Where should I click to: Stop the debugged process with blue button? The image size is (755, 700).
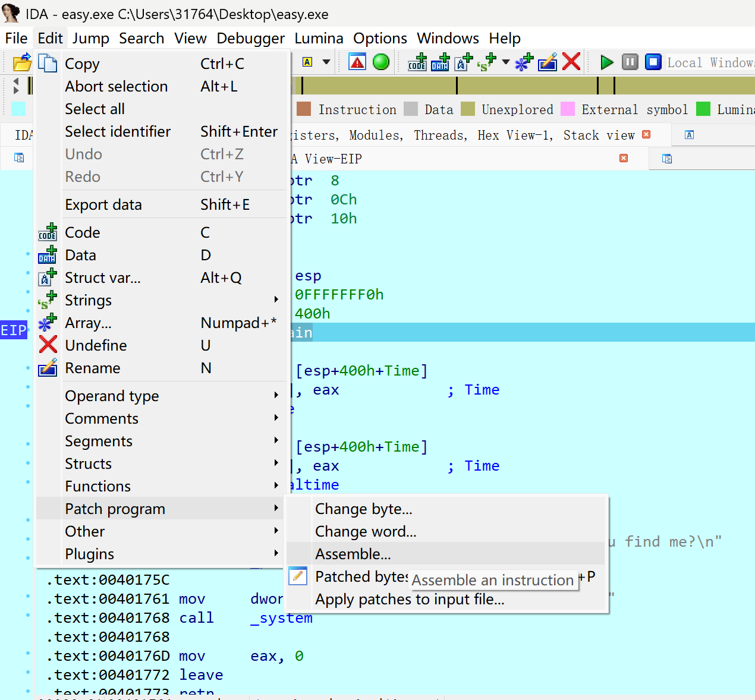653,62
